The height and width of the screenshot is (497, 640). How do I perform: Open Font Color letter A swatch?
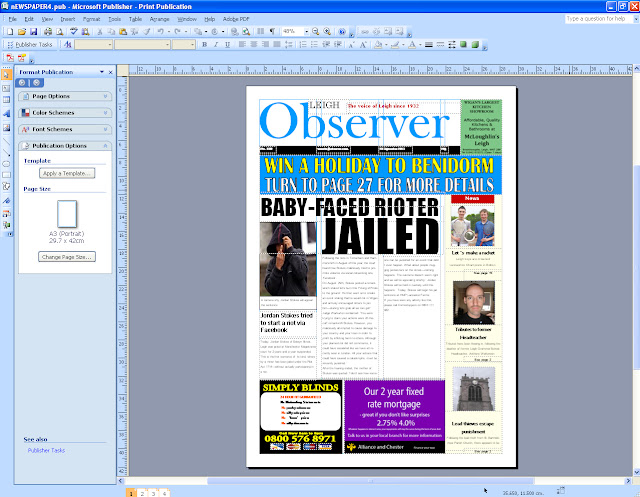pos(412,45)
